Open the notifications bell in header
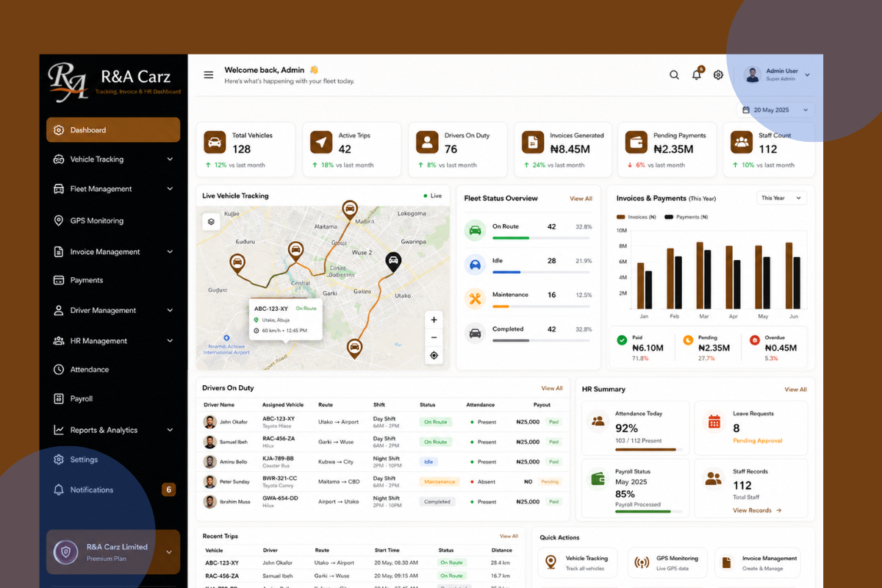Screen dimensions: 882x588 [x=696, y=75]
